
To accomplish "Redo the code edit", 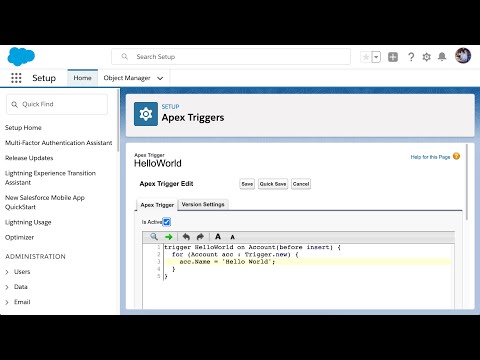I will point(200,237).
